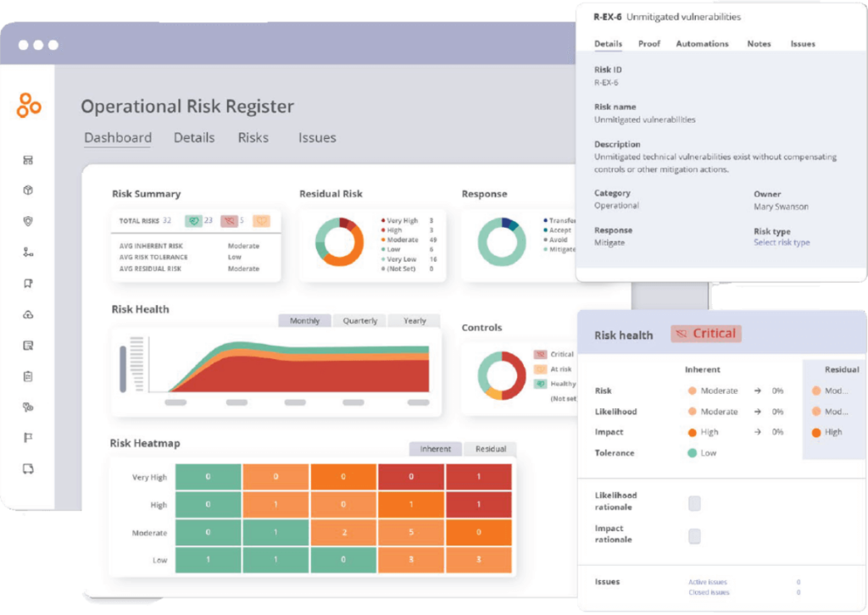Check the Likelihood rationale checkbox
This screenshot has width=868, height=615.
pyautogui.click(x=694, y=503)
